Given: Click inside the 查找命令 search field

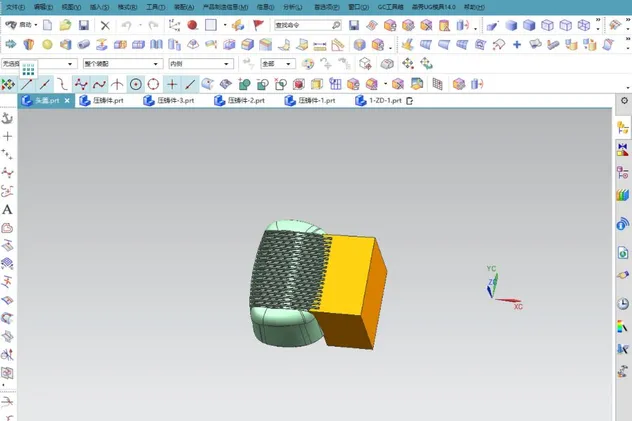Looking at the screenshot, I should (300, 25).
